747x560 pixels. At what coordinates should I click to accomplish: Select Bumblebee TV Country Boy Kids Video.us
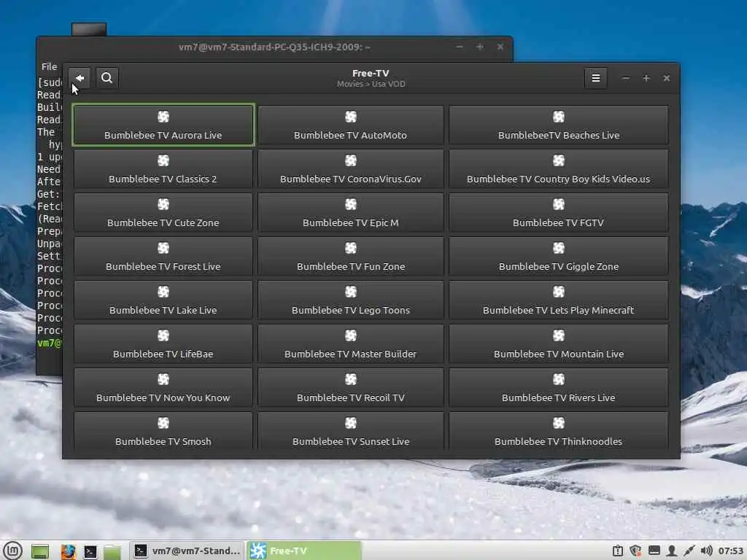tap(558, 168)
